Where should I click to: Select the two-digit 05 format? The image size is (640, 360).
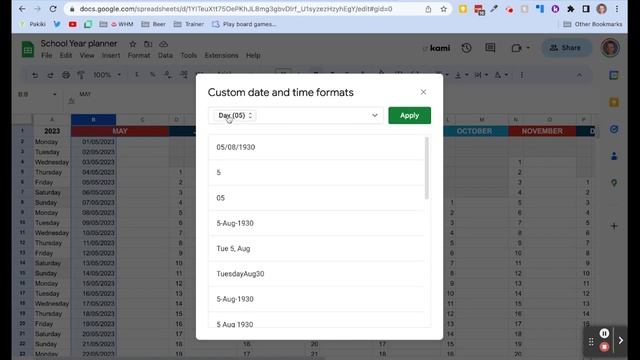316,198
